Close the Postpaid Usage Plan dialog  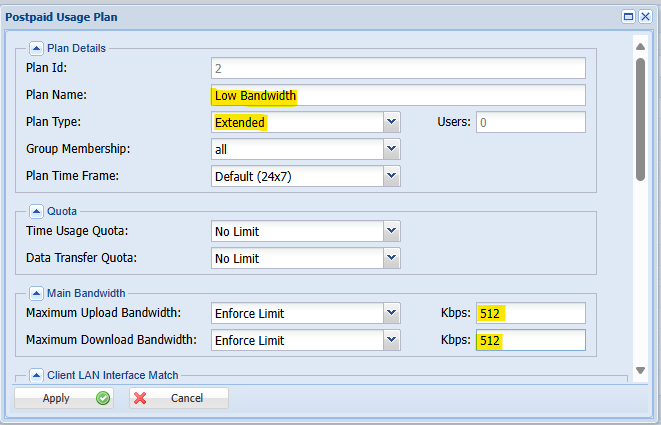point(645,17)
